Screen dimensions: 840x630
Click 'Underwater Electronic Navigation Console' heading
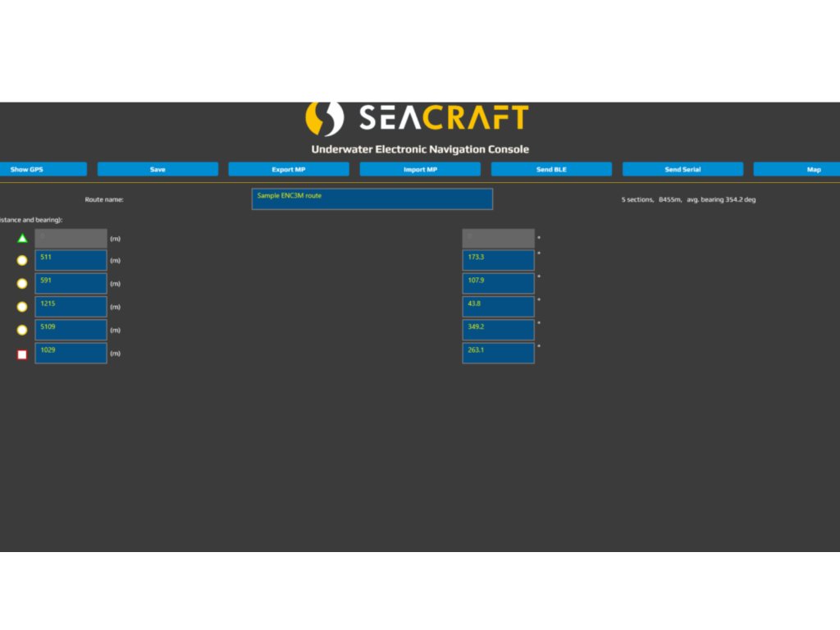click(x=420, y=149)
